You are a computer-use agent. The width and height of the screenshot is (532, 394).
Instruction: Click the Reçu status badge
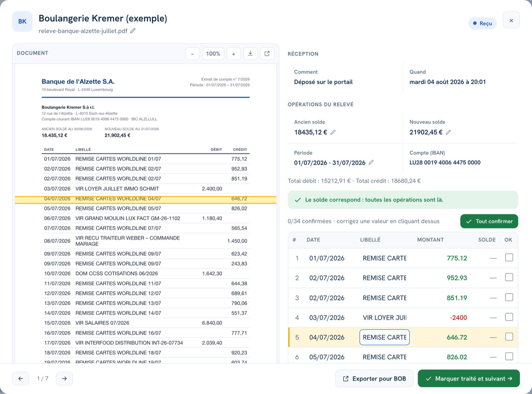[483, 23]
